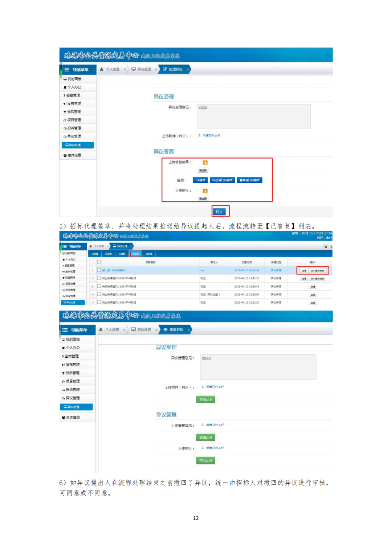The image size is (392, 554).
Task: Click 选择 button under 上传答复结果
Action: coord(203,170)
